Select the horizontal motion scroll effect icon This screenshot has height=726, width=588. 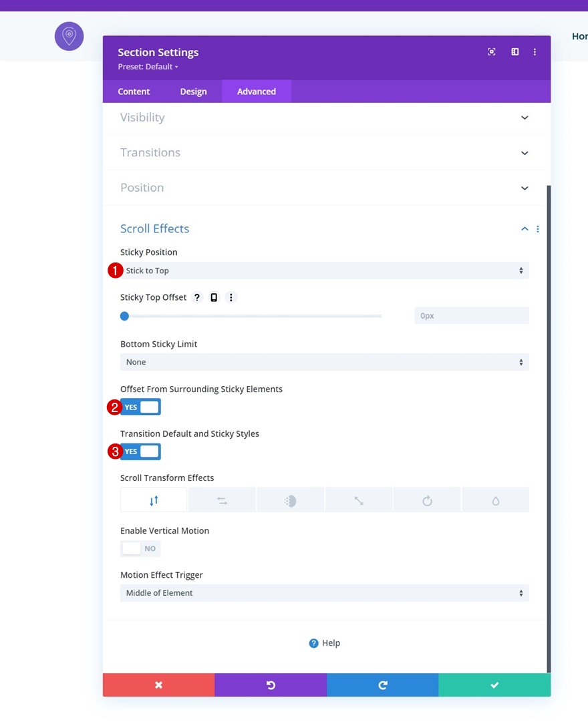click(x=222, y=500)
